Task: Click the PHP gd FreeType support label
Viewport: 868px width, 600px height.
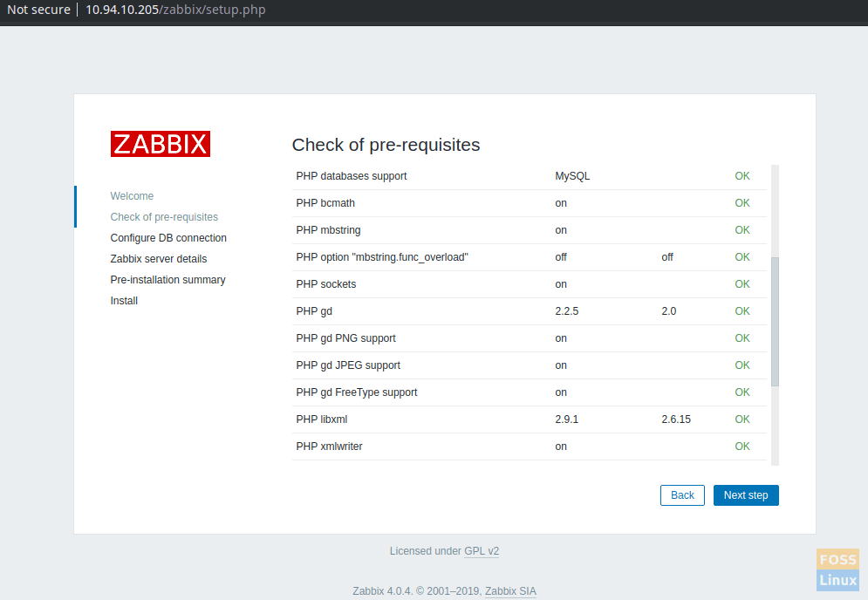Action: coord(357,392)
